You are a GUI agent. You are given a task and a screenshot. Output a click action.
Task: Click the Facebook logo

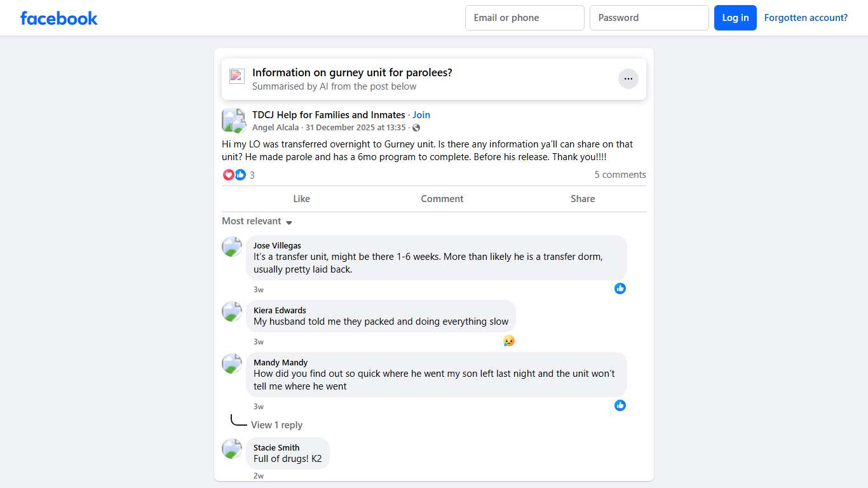click(x=59, y=18)
